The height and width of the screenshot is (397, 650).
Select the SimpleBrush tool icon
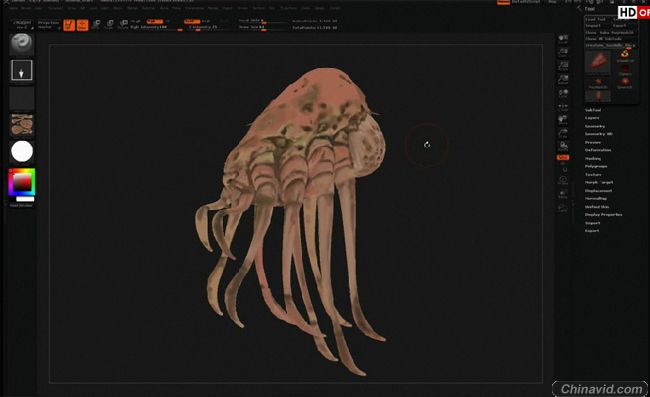point(624,56)
